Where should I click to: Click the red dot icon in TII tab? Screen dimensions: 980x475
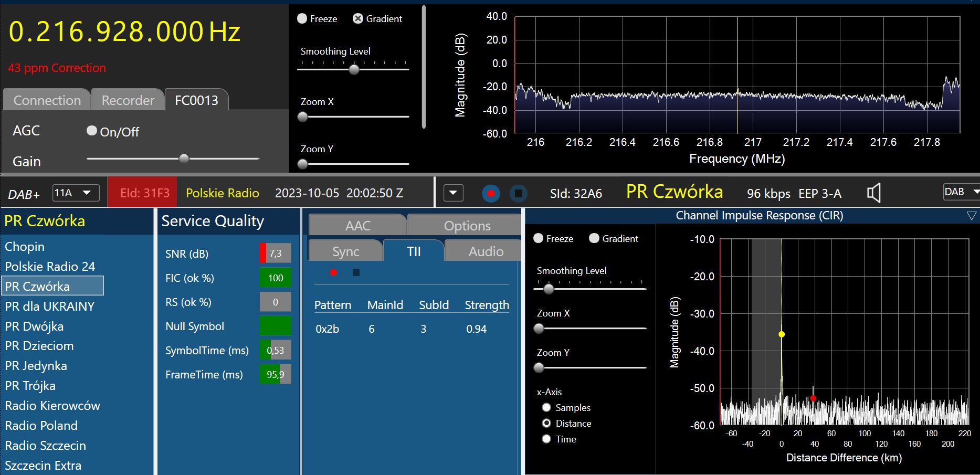coord(333,272)
